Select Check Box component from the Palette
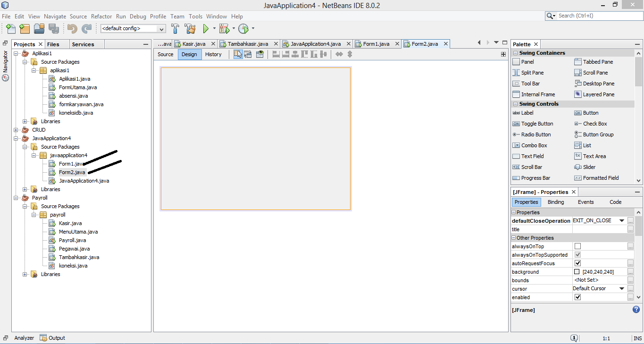The width and height of the screenshot is (644, 344). (591, 124)
